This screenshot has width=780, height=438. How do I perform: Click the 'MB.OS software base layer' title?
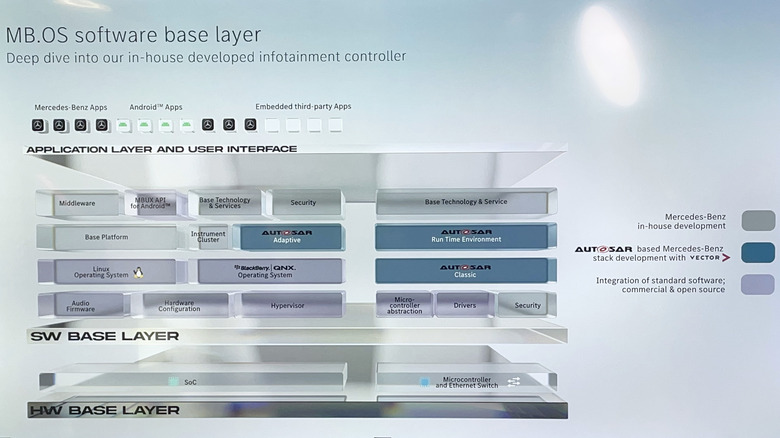click(x=133, y=35)
